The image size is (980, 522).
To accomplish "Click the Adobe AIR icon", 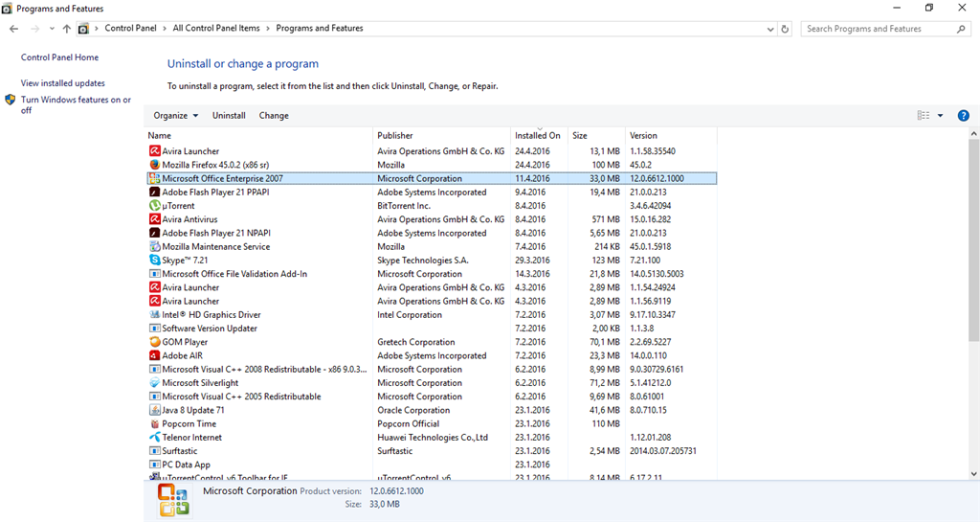I will pyautogui.click(x=154, y=355).
